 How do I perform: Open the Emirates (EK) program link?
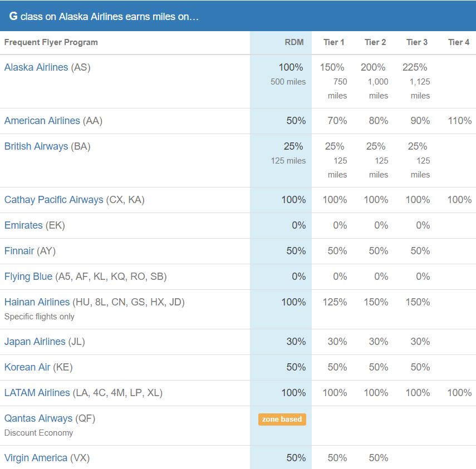pyautogui.click(x=23, y=225)
